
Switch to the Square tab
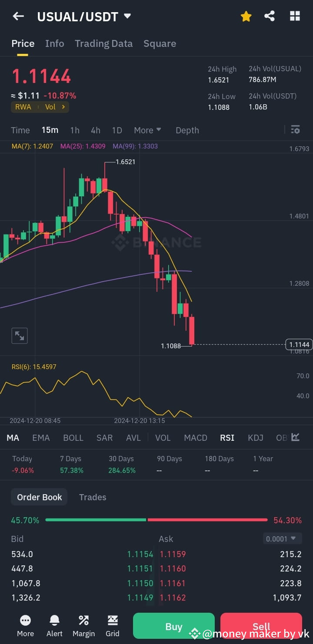coord(160,43)
